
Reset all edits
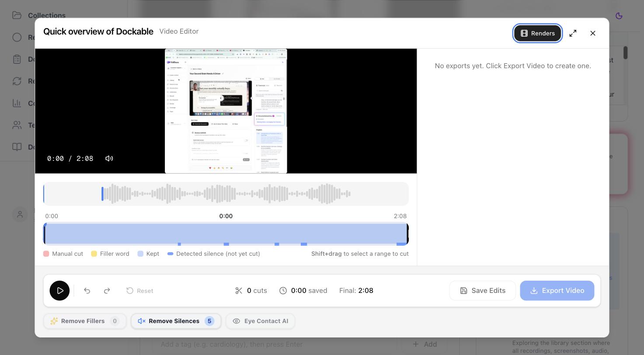[140, 291]
